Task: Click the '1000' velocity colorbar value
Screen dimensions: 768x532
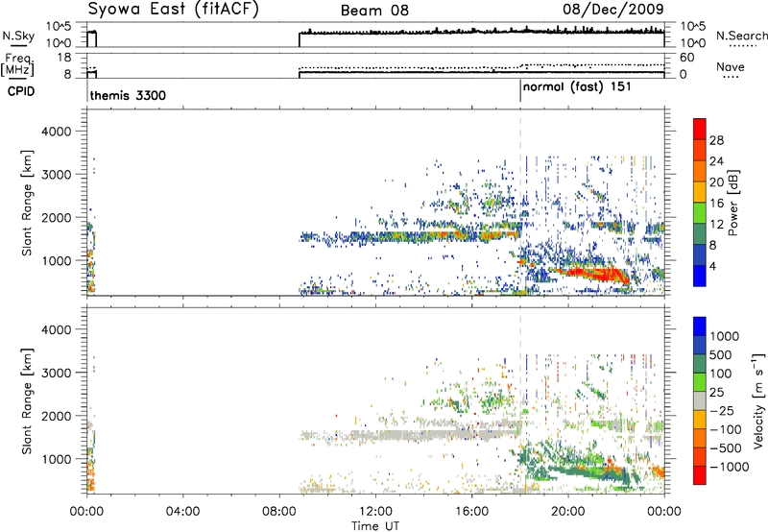Action: [x=725, y=336]
